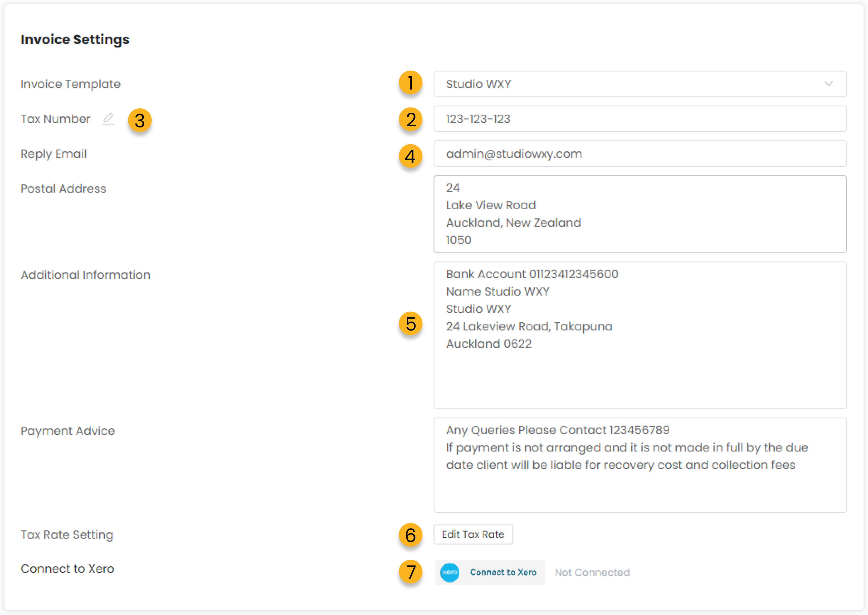Click the Tax Number field with 123-123-123
The height and width of the screenshot is (615, 868).
(640, 119)
